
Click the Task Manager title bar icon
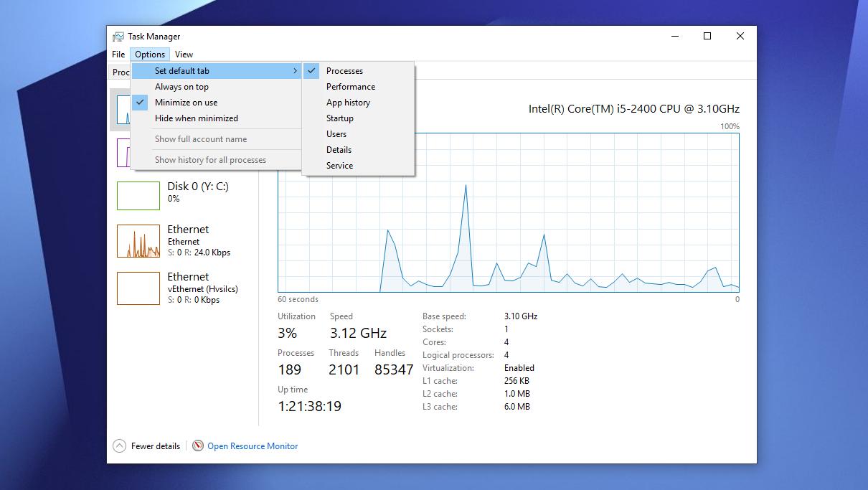[x=118, y=37]
